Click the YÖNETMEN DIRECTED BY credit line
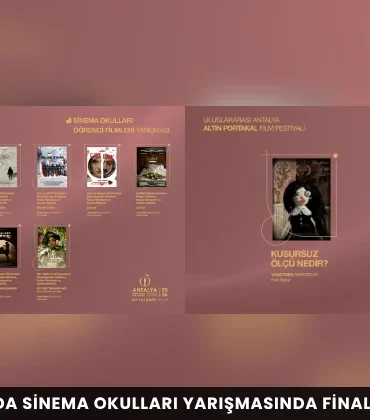The height and width of the screenshot is (420, 370). (x=294, y=275)
